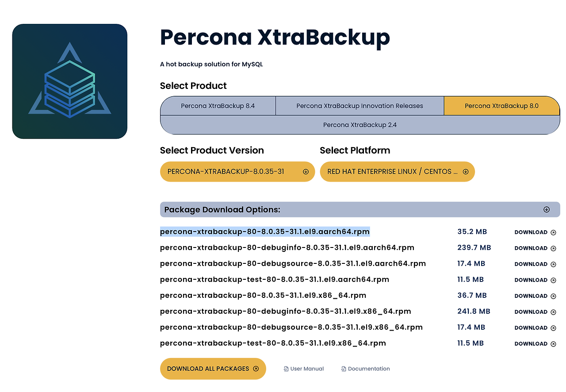Download the debugsource aarch64 package

pos(535,264)
